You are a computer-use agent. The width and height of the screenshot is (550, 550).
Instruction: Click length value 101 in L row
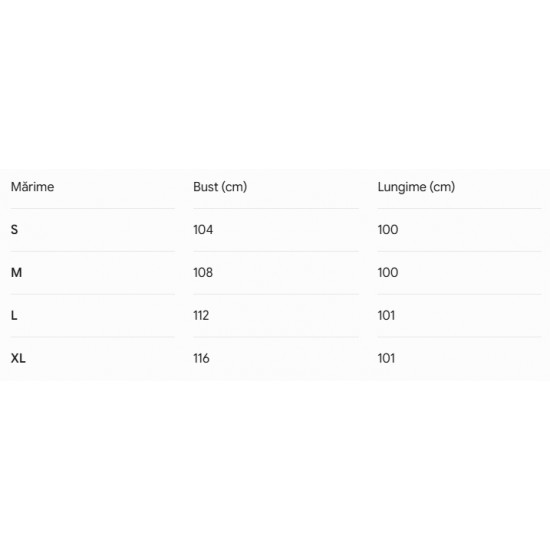pos(386,315)
